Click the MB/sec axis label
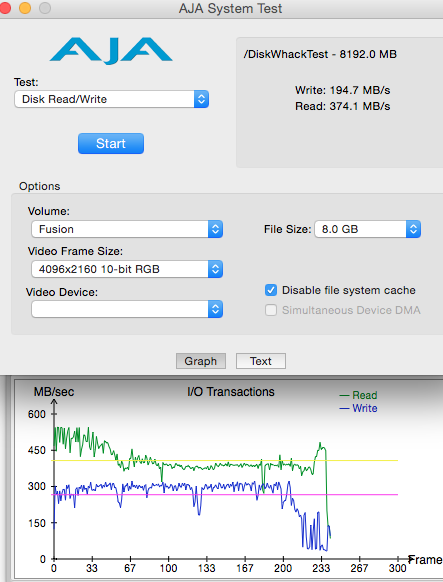 coord(54,392)
